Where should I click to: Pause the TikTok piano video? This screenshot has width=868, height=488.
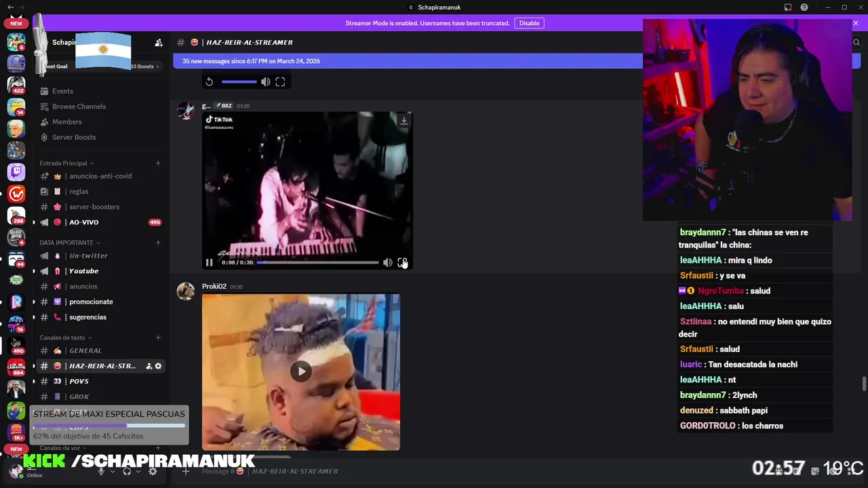pos(209,262)
